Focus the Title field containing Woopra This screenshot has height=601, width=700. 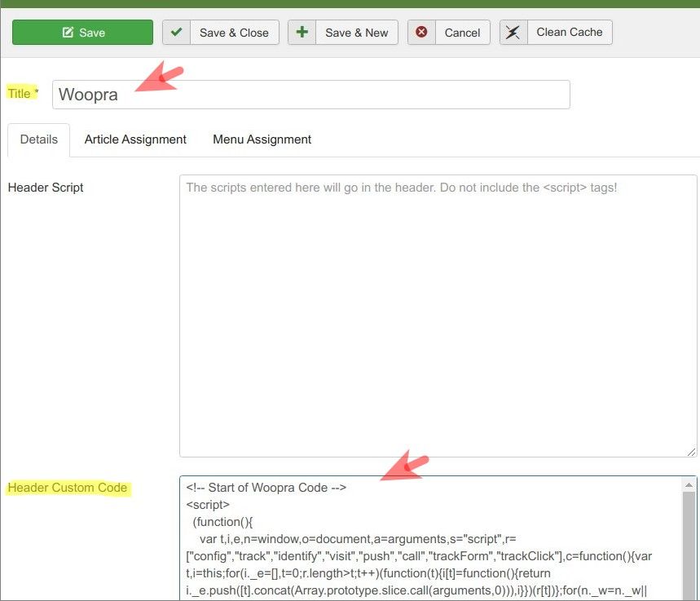click(x=310, y=95)
